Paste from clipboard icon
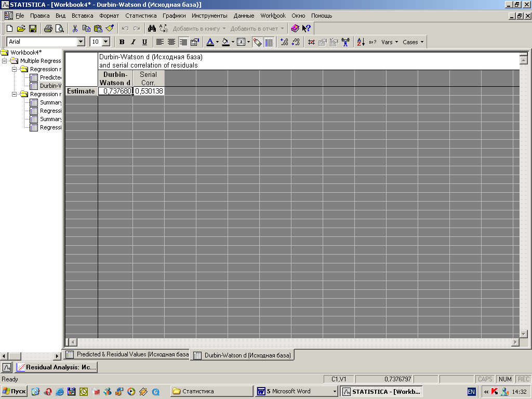This screenshot has width=532, height=399. (x=98, y=29)
